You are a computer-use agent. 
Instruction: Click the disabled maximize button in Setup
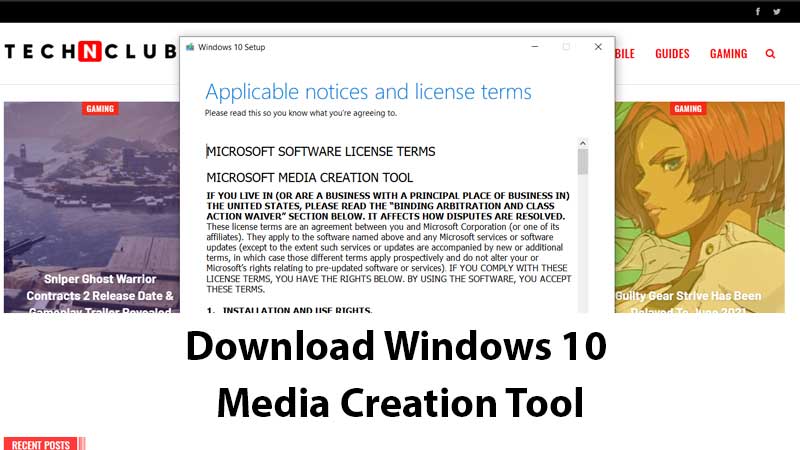[x=566, y=46]
